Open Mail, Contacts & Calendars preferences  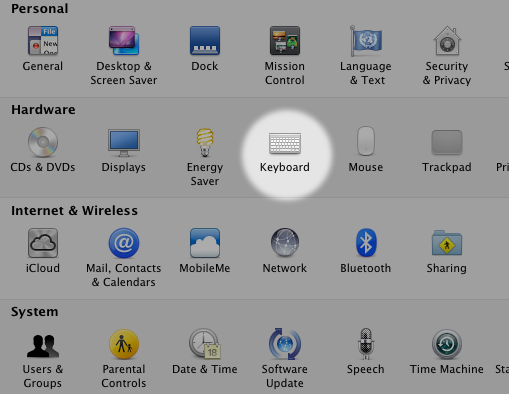coord(124,243)
